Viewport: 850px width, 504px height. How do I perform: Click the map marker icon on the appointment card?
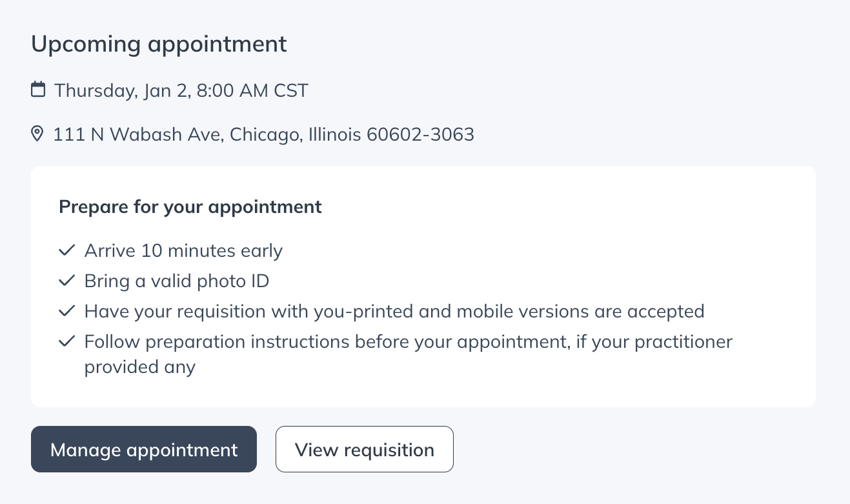click(x=37, y=134)
